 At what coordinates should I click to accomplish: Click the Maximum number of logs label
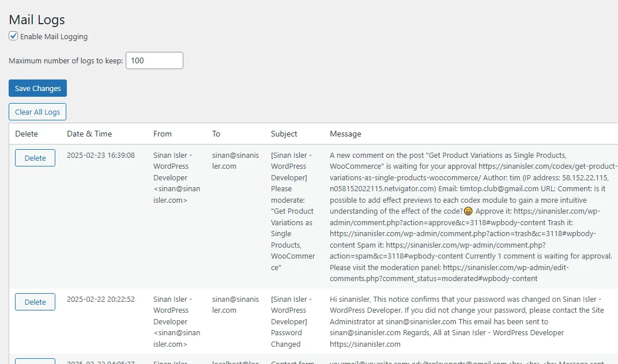[x=66, y=61]
